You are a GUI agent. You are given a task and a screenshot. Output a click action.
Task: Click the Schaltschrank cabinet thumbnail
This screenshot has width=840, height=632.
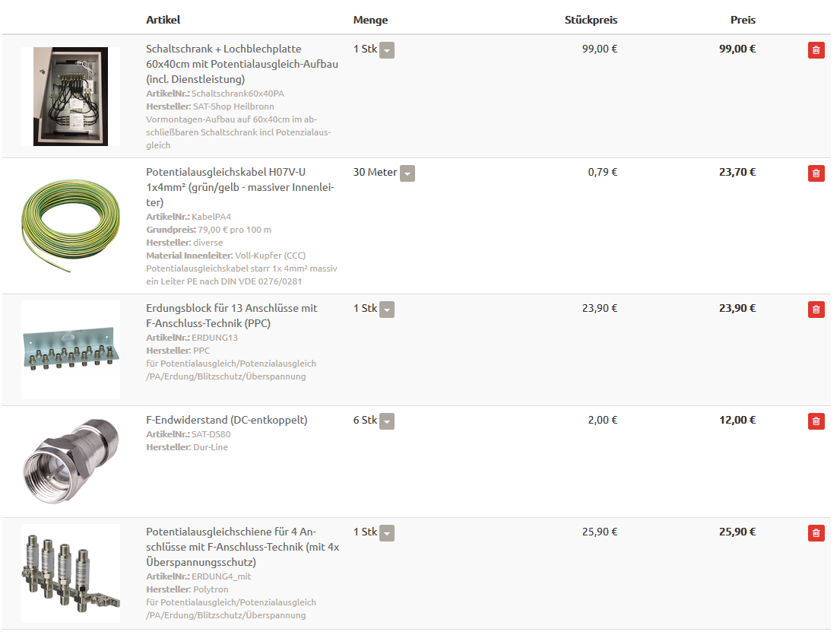click(x=71, y=97)
